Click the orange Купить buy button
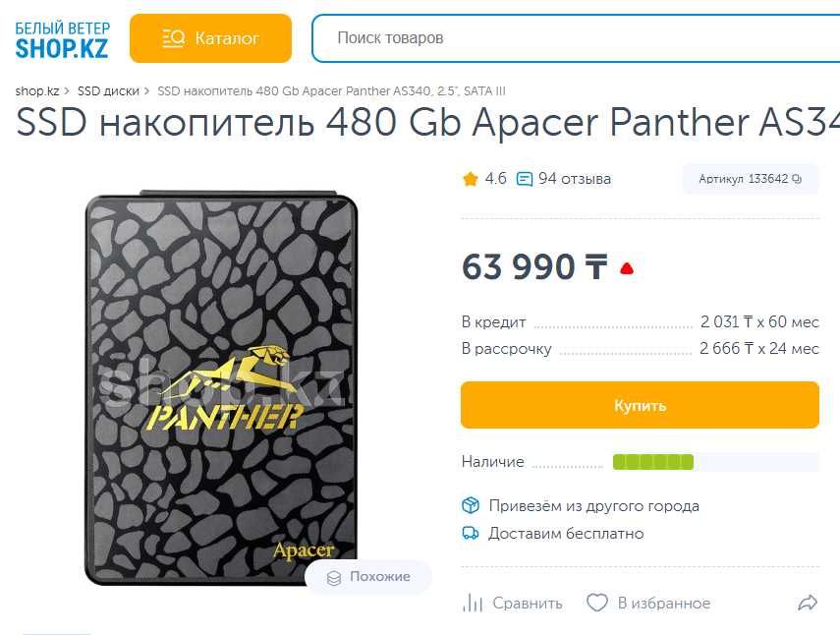 pyautogui.click(x=641, y=405)
